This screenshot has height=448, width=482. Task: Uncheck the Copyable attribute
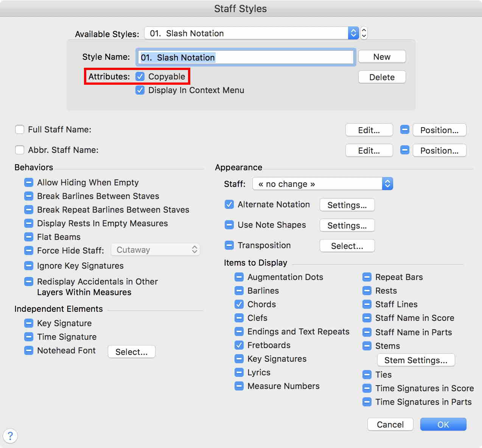click(x=140, y=76)
